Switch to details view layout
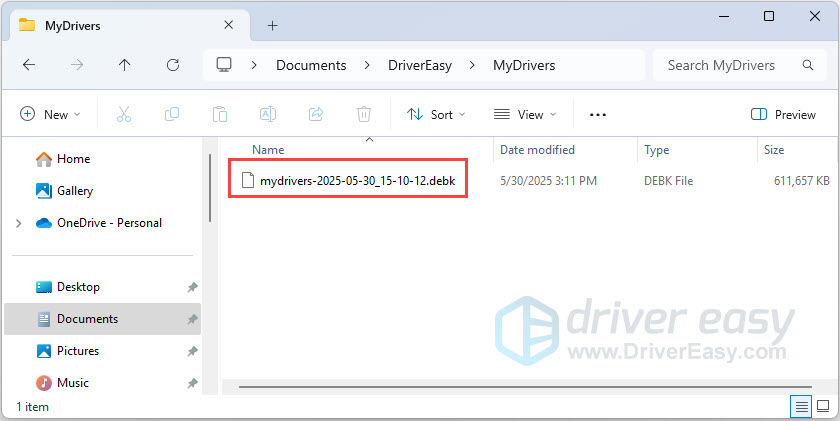Image resolution: width=840 pixels, height=421 pixels. pyautogui.click(x=800, y=406)
